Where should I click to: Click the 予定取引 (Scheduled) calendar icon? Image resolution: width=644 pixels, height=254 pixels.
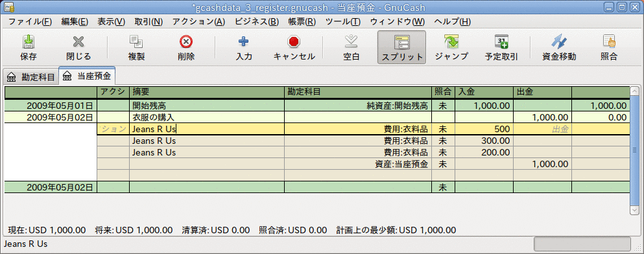pyautogui.click(x=501, y=42)
